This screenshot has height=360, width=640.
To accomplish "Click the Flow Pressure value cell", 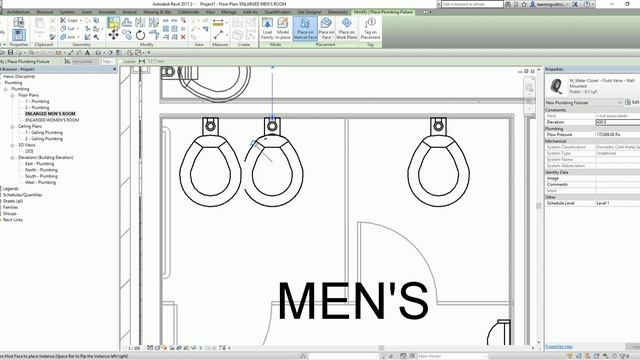I will [x=618, y=134].
